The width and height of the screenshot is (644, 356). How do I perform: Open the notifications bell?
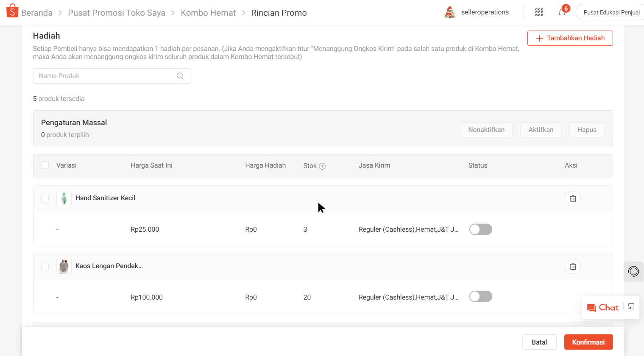click(562, 13)
